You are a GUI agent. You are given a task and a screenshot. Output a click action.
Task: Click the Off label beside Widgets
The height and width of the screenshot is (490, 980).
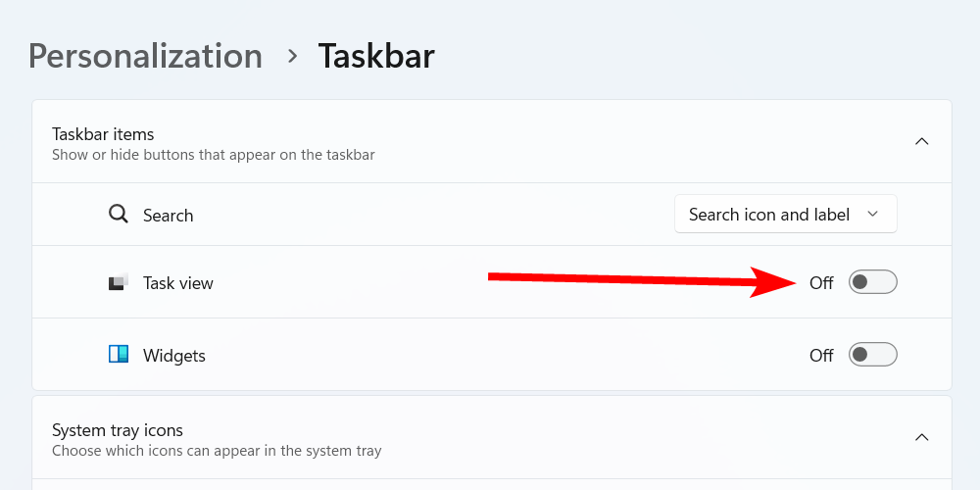821,356
